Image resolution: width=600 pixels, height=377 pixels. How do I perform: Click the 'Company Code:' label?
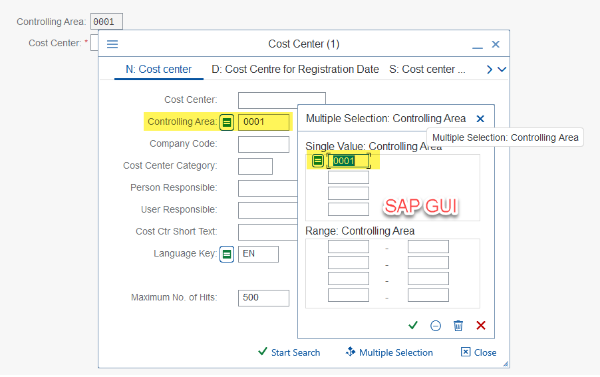point(183,144)
